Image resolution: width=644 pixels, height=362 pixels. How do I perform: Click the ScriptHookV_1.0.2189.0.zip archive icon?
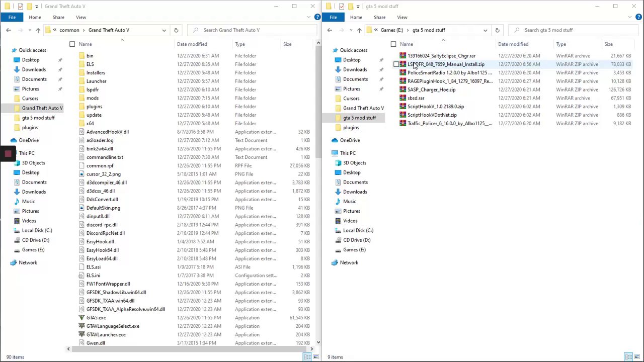403,107
